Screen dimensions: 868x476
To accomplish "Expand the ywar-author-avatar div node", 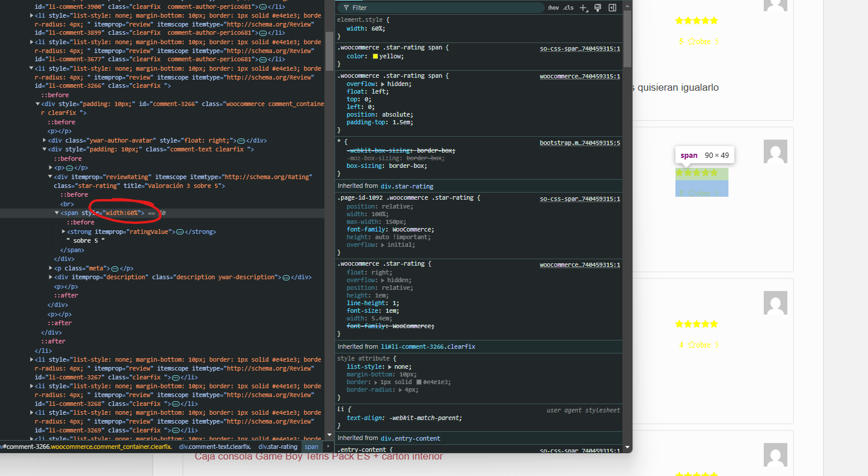I will tap(45, 141).
